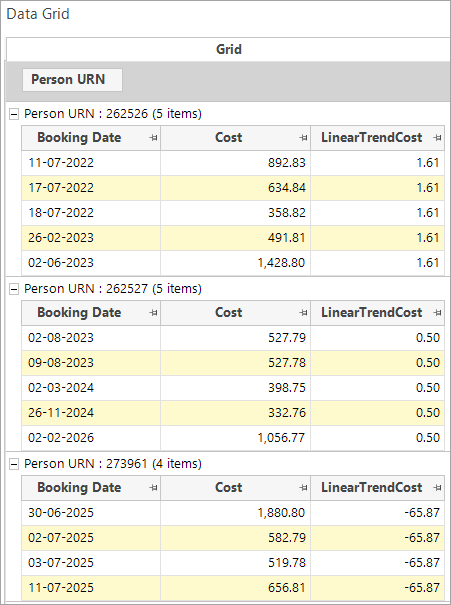Pin Cost column in 262527 group
This screenshot has height=605, width=451.
tap(304, 313)
